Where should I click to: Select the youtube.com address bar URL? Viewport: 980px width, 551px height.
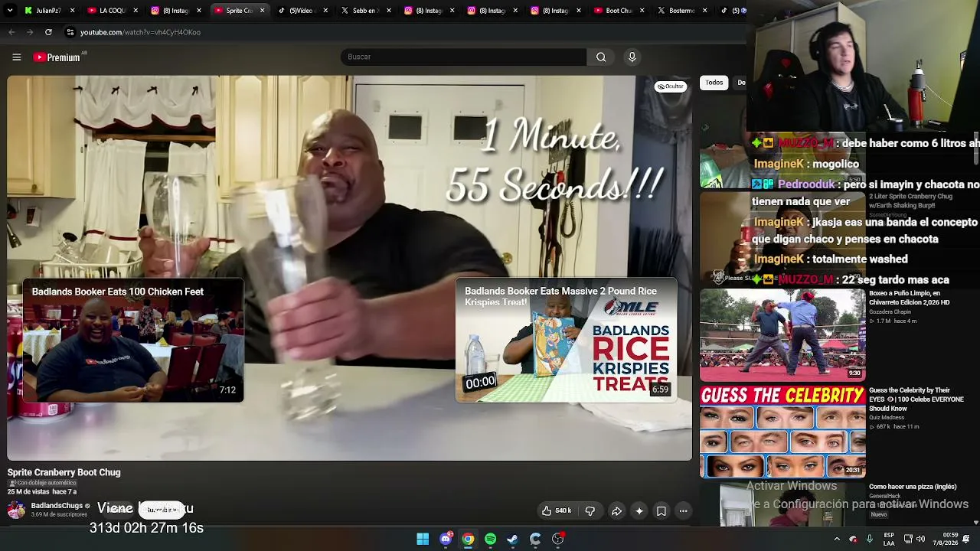click(x=140, y=32)
